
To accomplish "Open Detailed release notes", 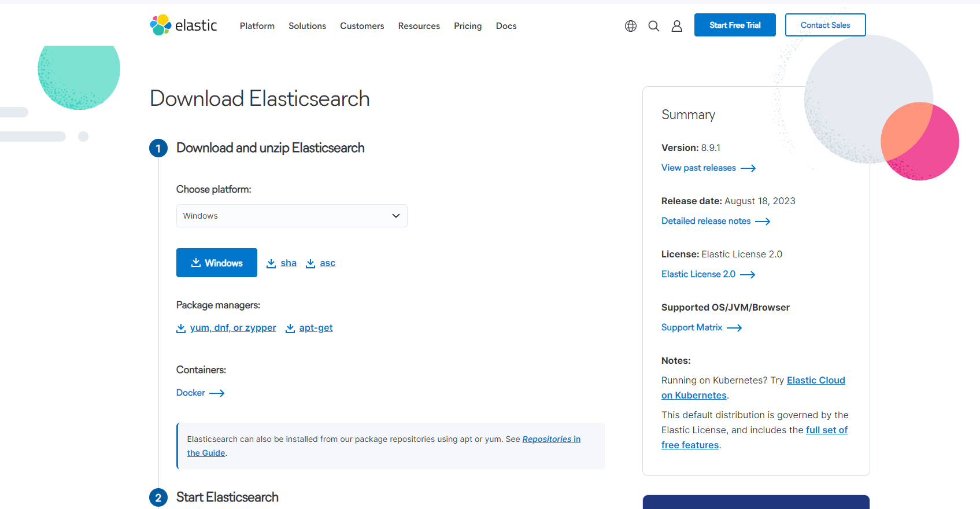I will 706,221.
